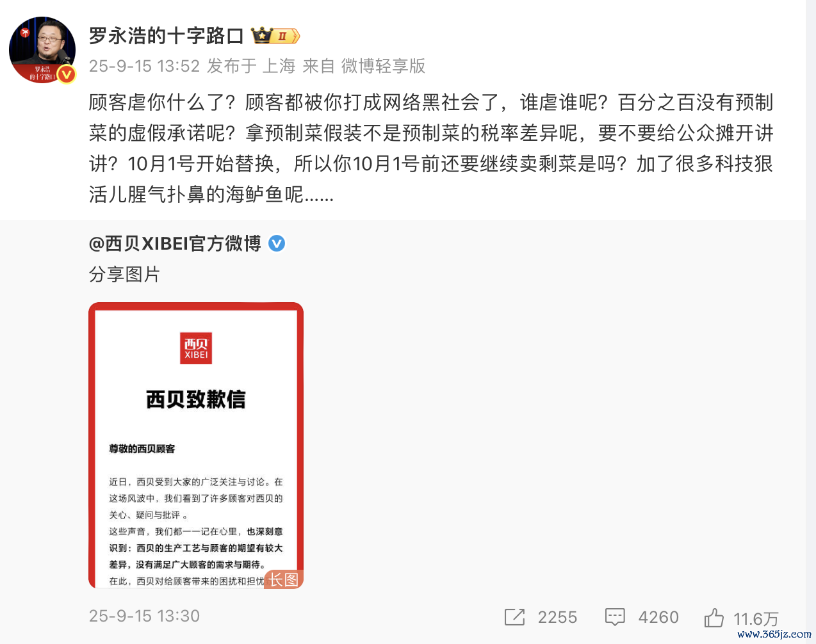This screenshot has width=816, height=644.
Task: Click the crown membership level badge
Action: click(x=275, y=36)
